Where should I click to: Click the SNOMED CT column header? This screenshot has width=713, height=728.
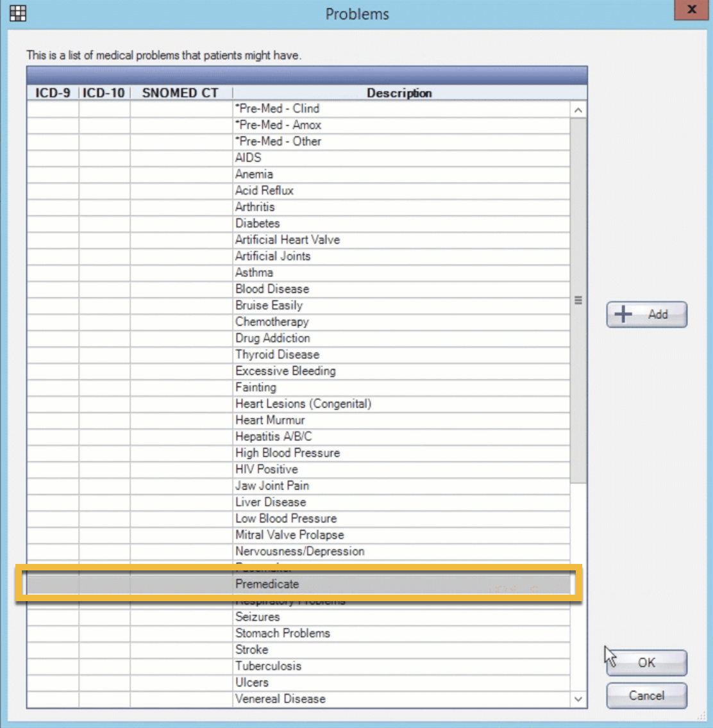click(x=180, y=93)
